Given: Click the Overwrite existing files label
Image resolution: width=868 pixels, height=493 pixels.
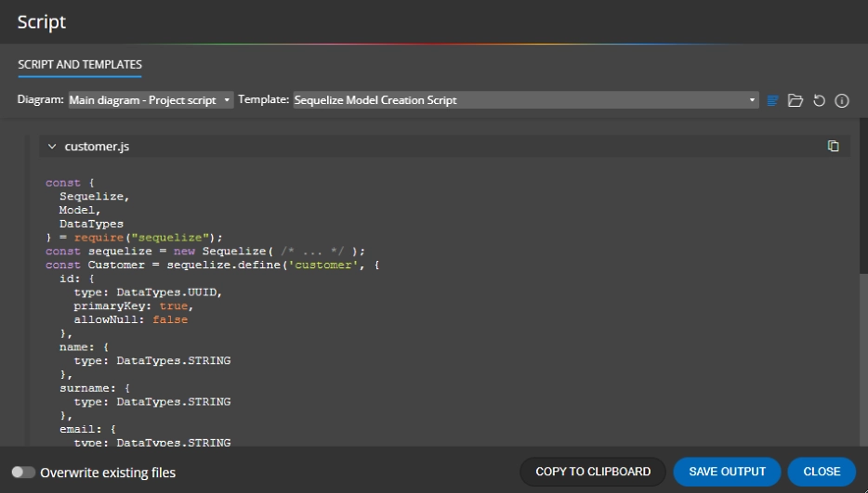Looking at the screenshot, I should tap(108, 473).
